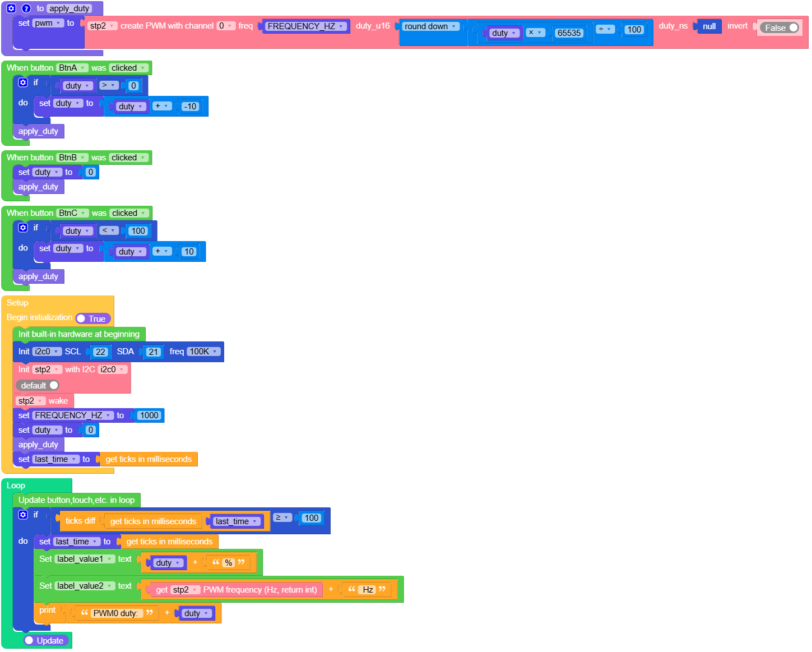Edit the SCL pin value 22
The image size is (812, 652).
[100, 352]
